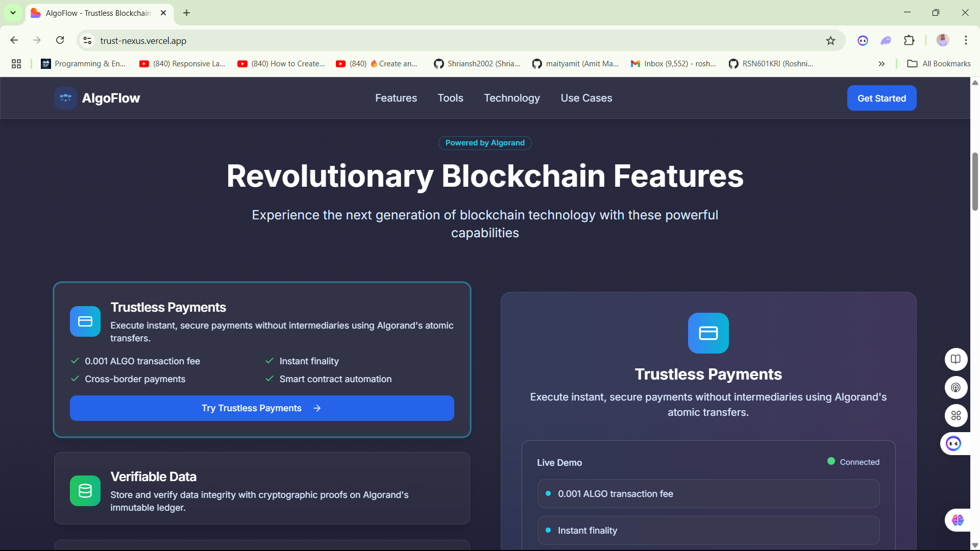The width and height of the screenshot is (980, 551).
Task: Click the podcast icon in right floating sidebar
Action: click(955, 388)
